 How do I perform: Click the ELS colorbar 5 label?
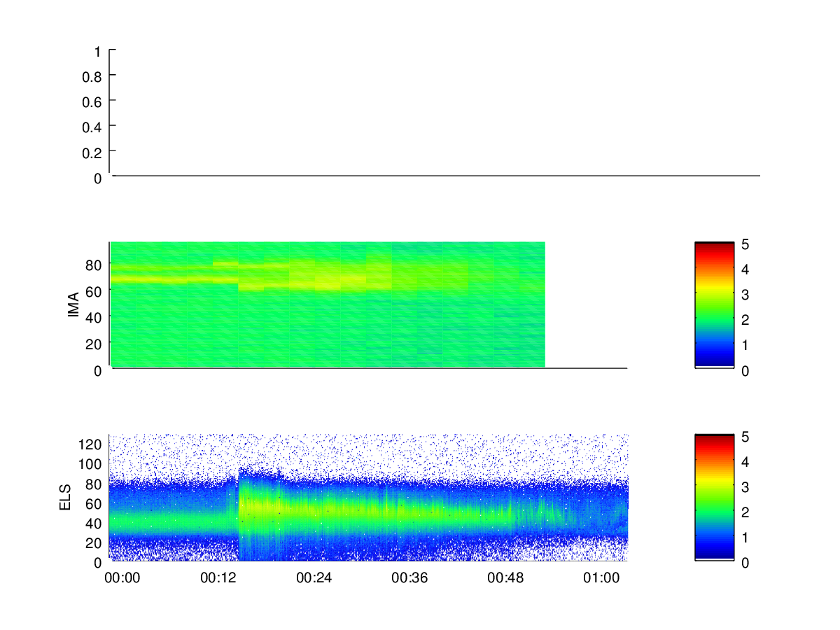click(x=745, y=437)
